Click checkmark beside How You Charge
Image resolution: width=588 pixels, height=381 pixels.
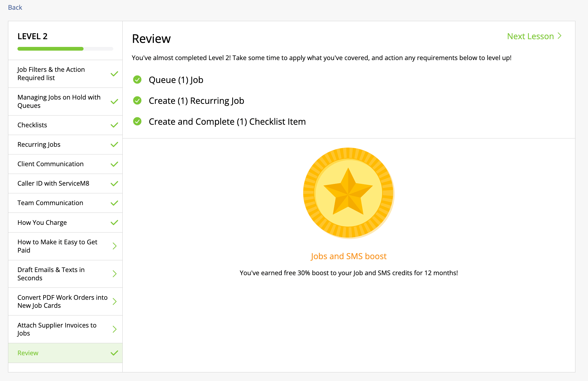tap(114, 222)
